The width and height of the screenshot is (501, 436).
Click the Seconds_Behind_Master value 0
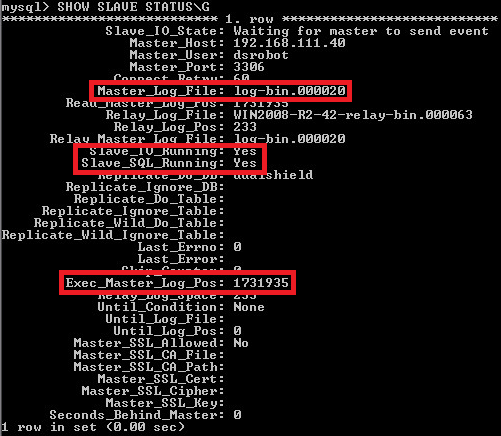pyautogui.click(x=237, y=415)
